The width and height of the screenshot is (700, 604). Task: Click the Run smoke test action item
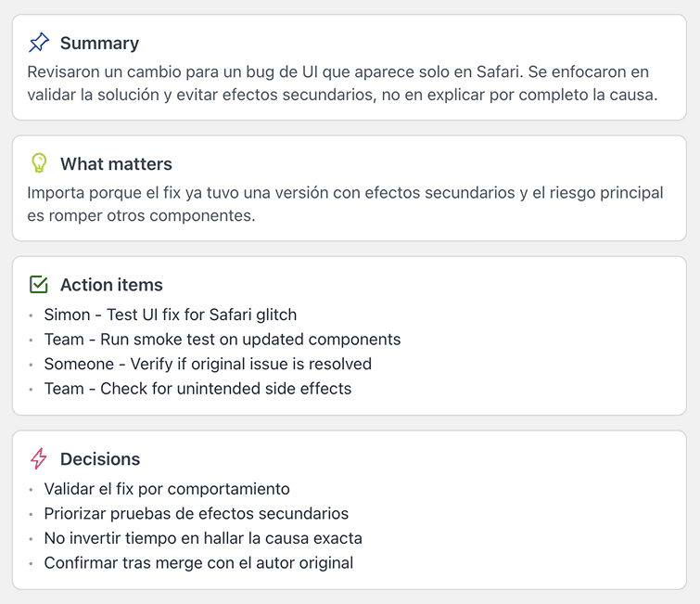coord(223,339)
